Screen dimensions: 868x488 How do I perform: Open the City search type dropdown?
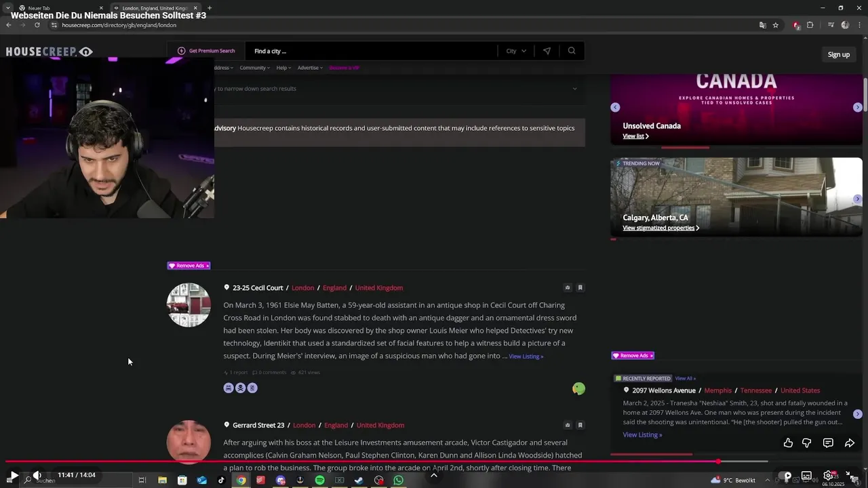(516, 51)
